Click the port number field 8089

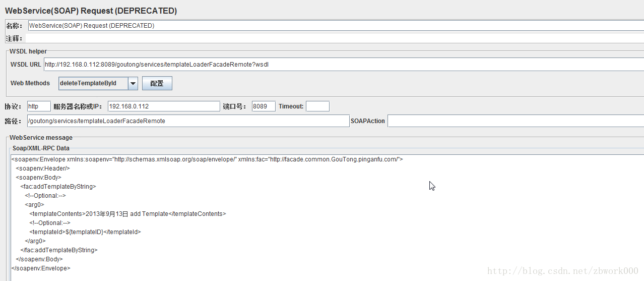[x=264, y=106]
